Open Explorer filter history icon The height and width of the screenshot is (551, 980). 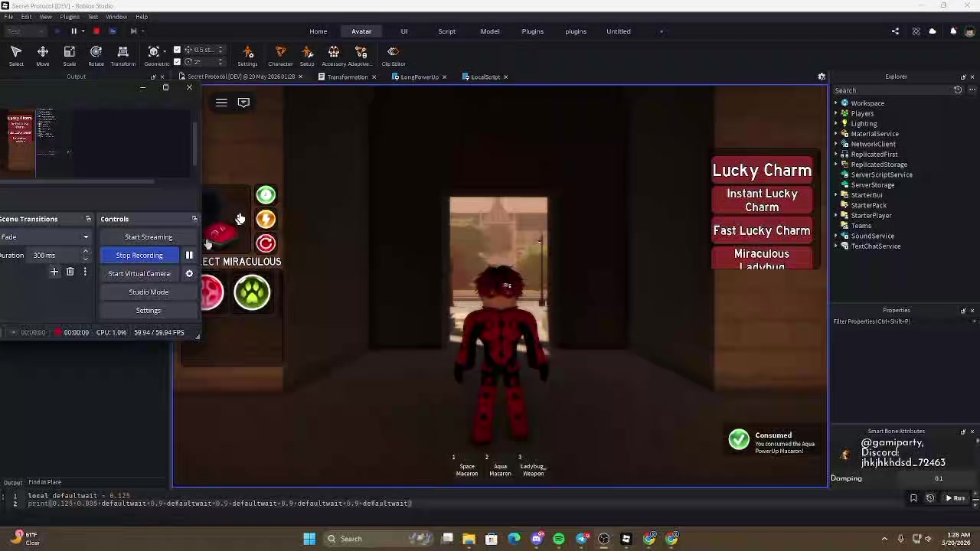958,90
